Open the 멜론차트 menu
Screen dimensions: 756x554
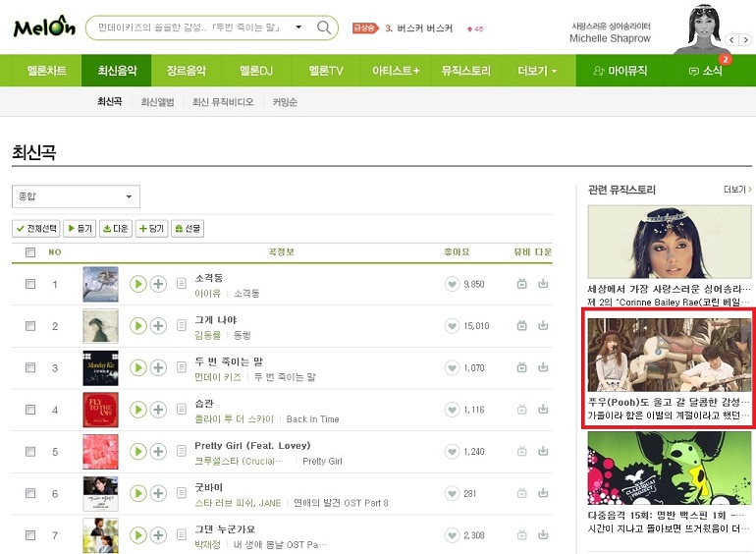coord(47,71)
